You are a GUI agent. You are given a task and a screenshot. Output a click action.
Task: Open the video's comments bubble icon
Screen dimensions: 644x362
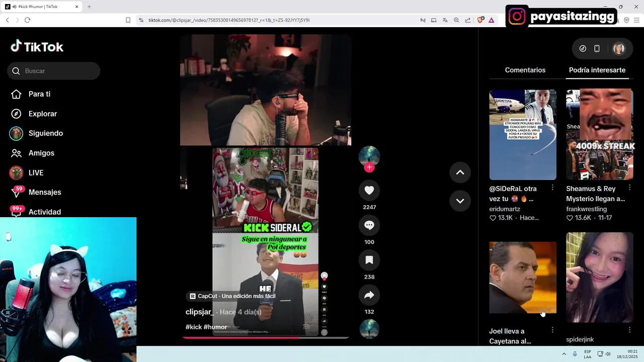(369, 225)
